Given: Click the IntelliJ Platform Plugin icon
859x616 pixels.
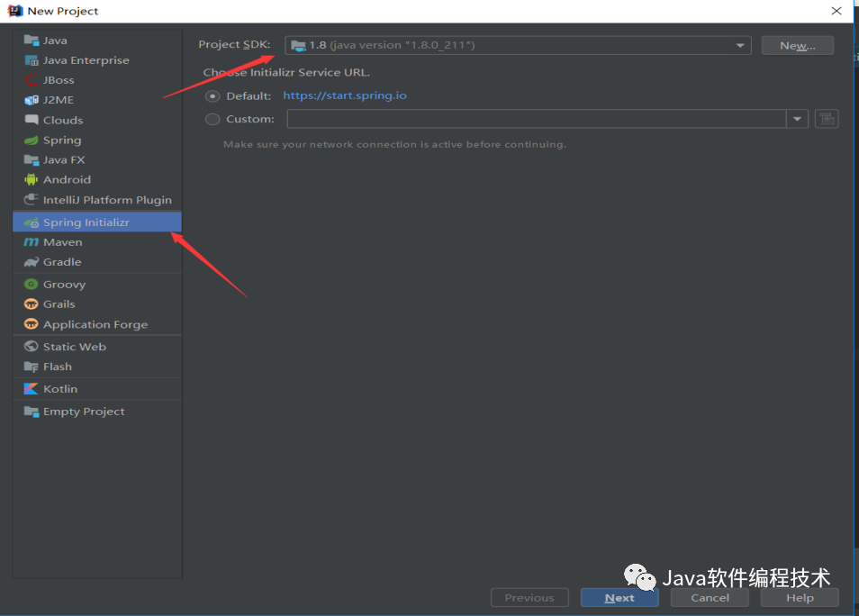Looking at the screenshot, I should (32, 200).
